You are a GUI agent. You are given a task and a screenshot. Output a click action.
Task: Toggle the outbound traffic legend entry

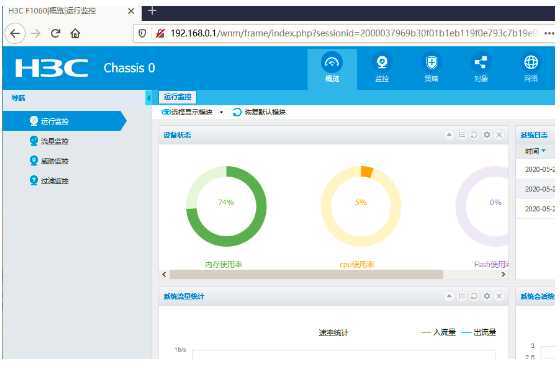point(479,332)
